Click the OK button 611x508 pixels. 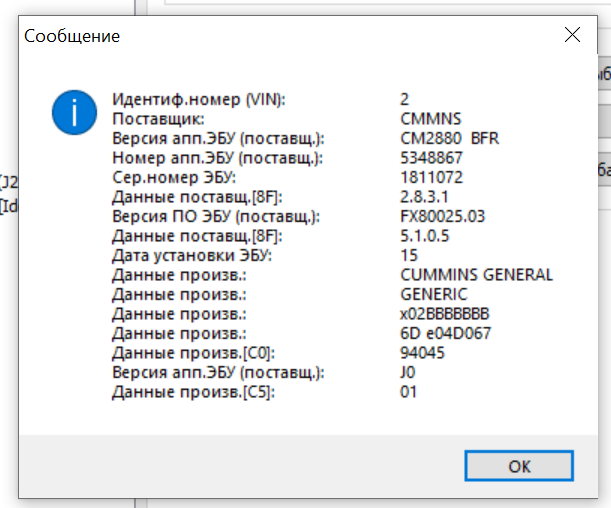pos(519,465)
